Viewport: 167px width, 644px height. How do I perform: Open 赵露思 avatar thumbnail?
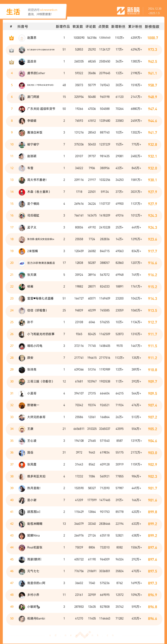[x=22, y=38]
